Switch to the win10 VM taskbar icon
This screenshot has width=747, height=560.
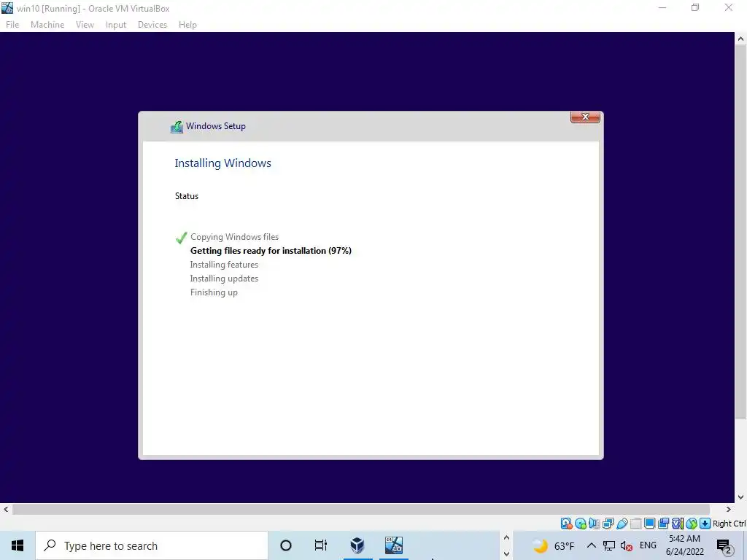(x=394, y=545)
